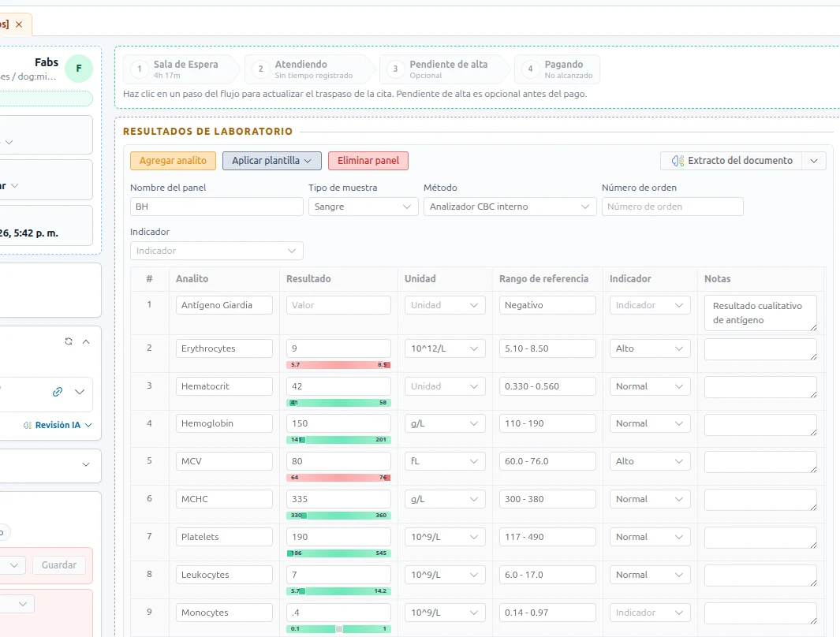840x637 pixels.
Task: Collapse the left panel section with up chevron
Action: (86, 341)
